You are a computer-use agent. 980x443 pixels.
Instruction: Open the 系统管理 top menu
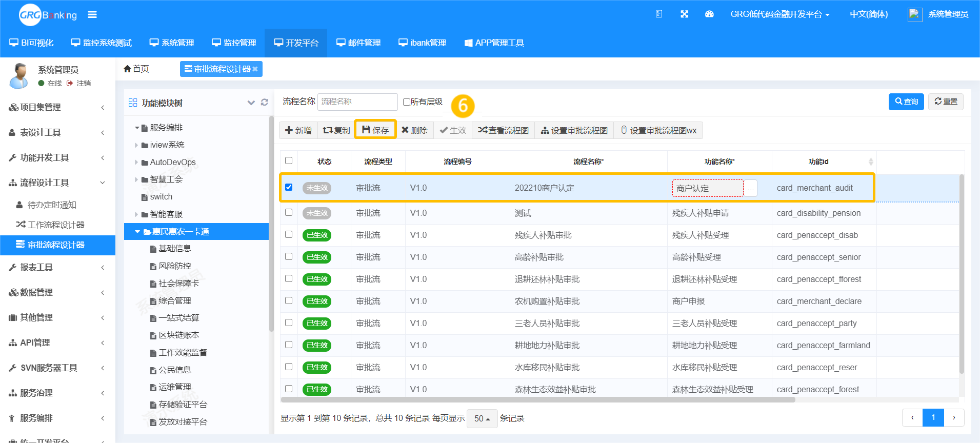pos(172,43)
